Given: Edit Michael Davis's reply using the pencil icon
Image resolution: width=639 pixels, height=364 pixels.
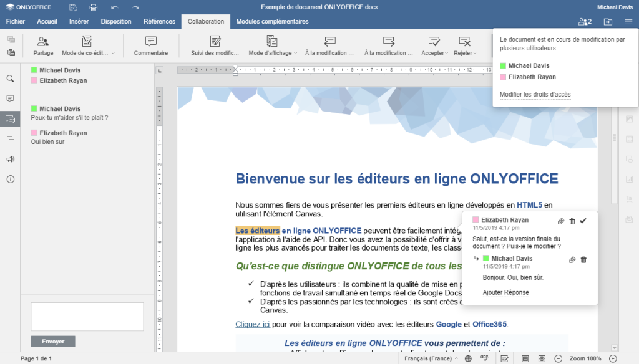Looking at the screenshot, I should click(x=572, y=260).
